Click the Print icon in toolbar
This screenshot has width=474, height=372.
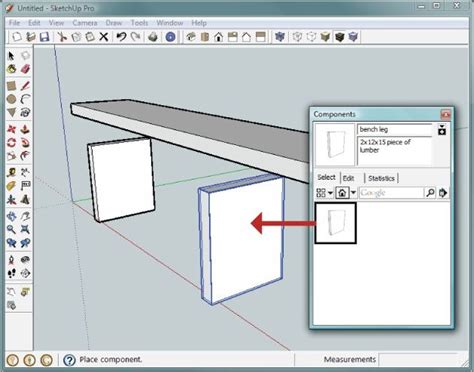153,36
